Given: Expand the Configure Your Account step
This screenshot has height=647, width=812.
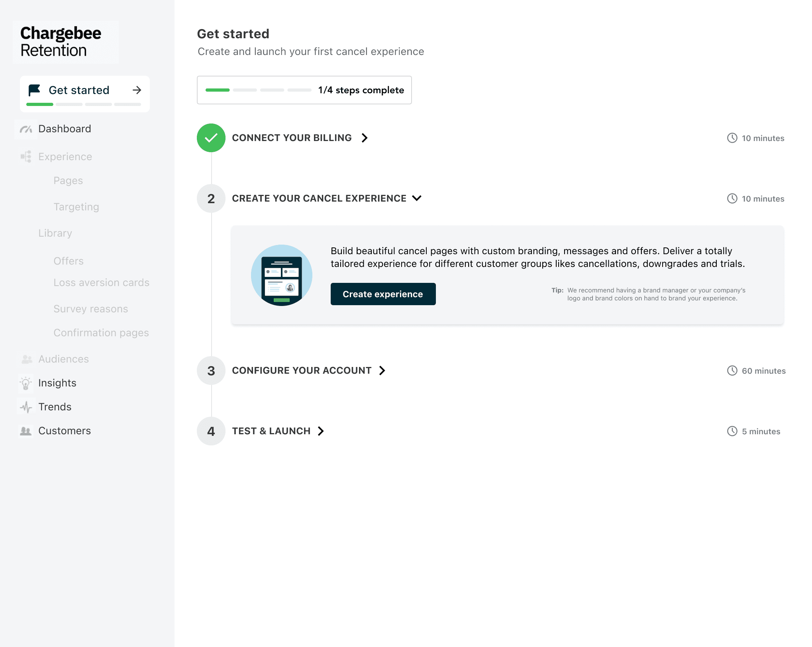Looking at the screenshot, I should (382, 371).
